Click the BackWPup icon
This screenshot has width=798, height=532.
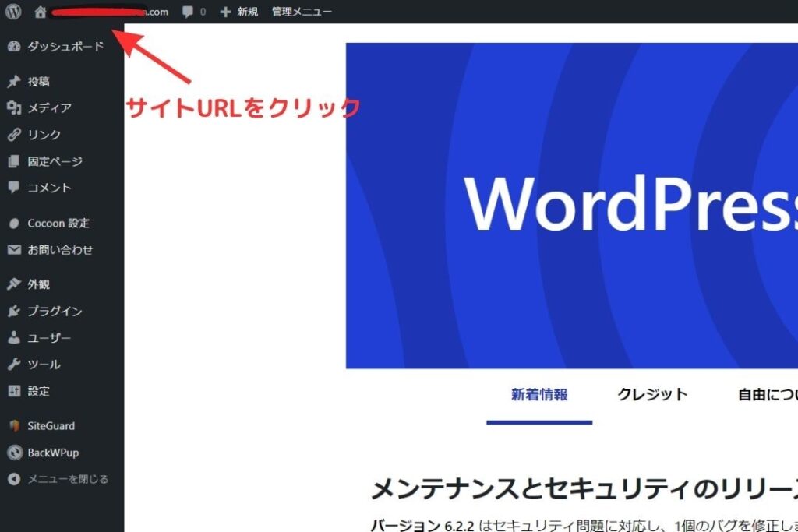15,452
